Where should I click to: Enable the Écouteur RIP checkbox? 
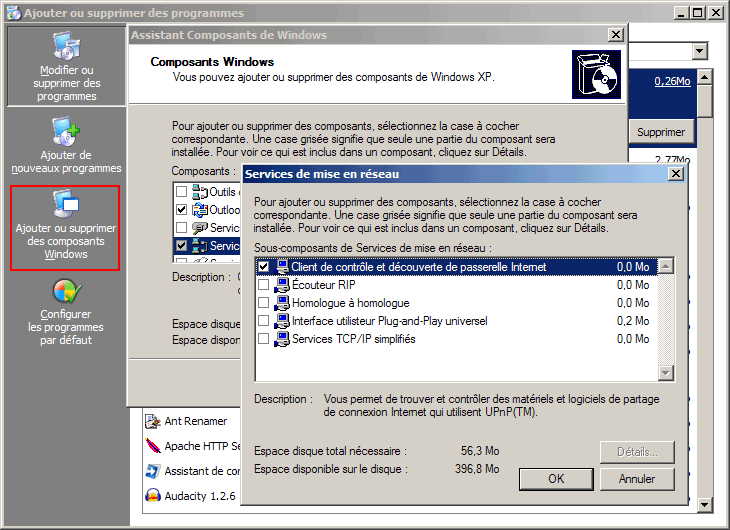pyautogui.click(x=264, y=285)
